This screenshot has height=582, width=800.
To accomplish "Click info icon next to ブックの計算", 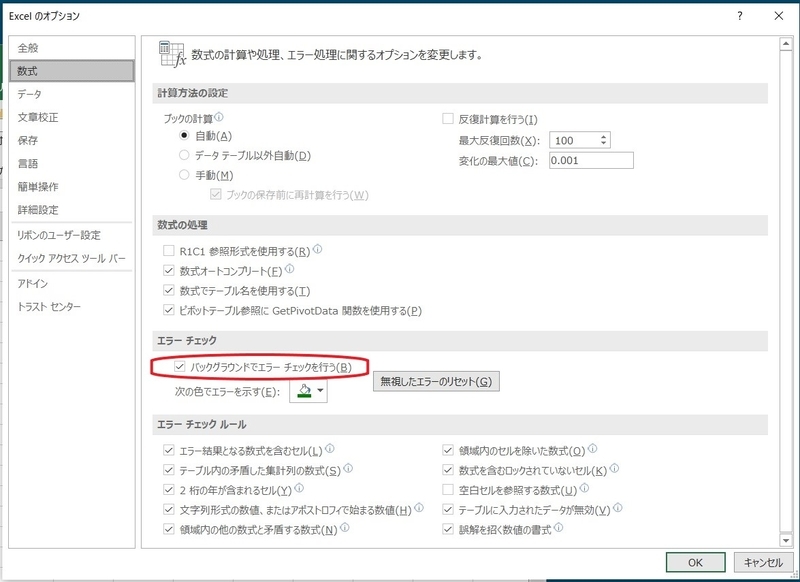I will coord(219,117).
